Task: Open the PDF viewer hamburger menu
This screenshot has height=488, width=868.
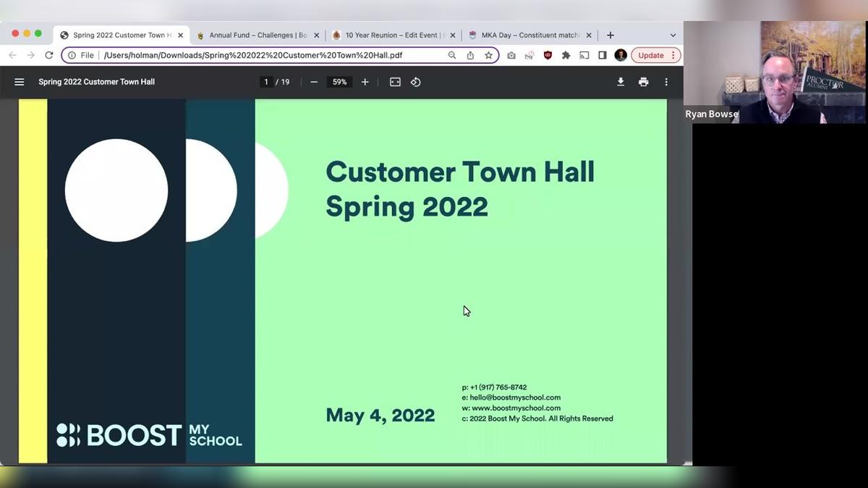Action: [x=20, y=81]
